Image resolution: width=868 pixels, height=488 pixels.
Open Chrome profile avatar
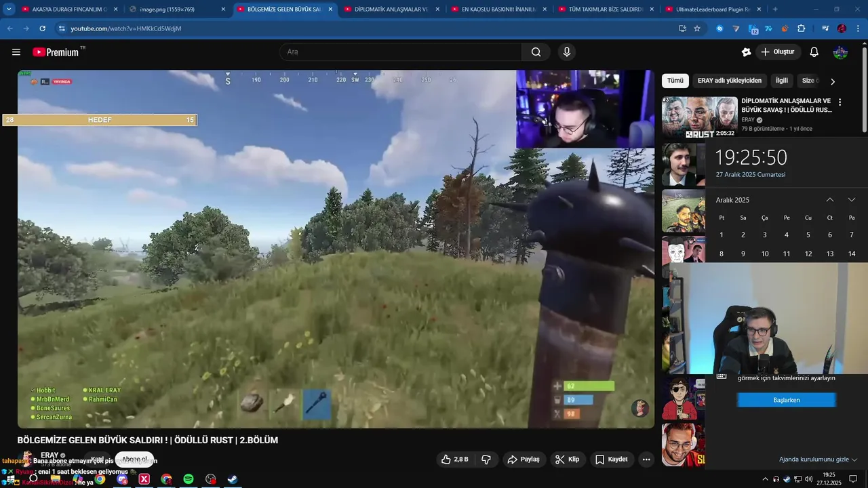842,28
